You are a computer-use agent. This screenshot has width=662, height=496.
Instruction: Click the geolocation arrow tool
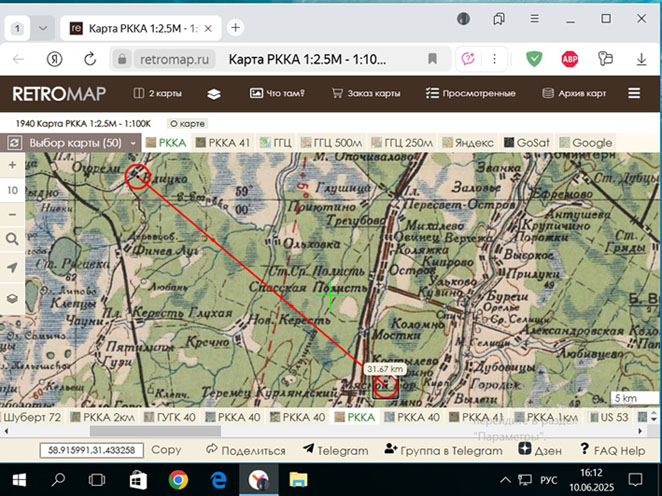(12, 268)
